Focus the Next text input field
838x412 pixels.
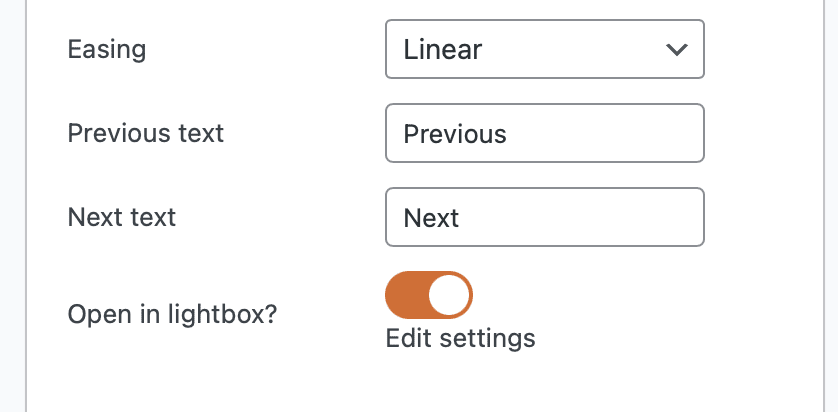point(544,217)
